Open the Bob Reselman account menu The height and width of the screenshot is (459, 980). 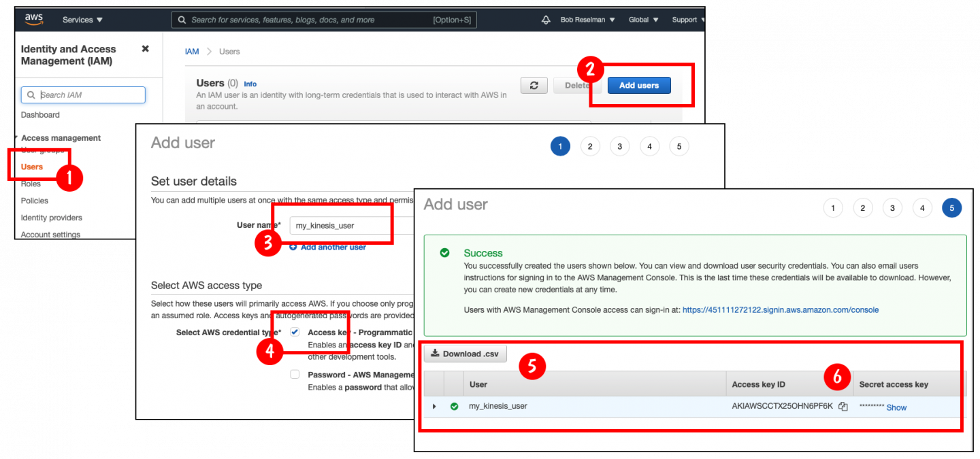[x=587, y=20]
